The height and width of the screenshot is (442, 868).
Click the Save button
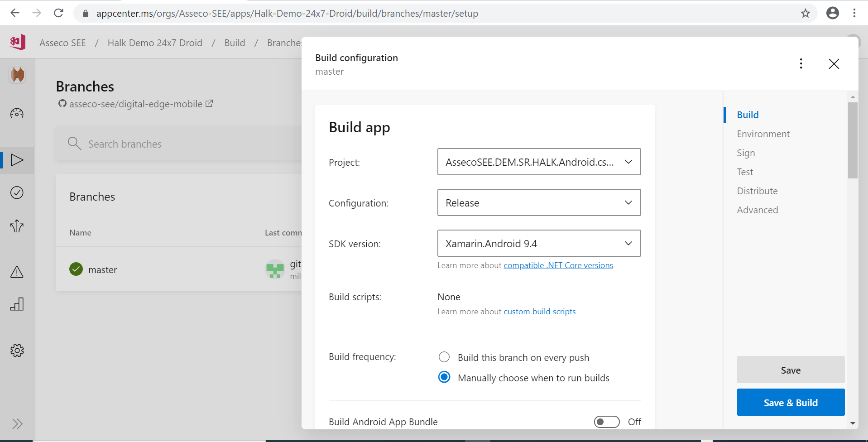[791, 370]
